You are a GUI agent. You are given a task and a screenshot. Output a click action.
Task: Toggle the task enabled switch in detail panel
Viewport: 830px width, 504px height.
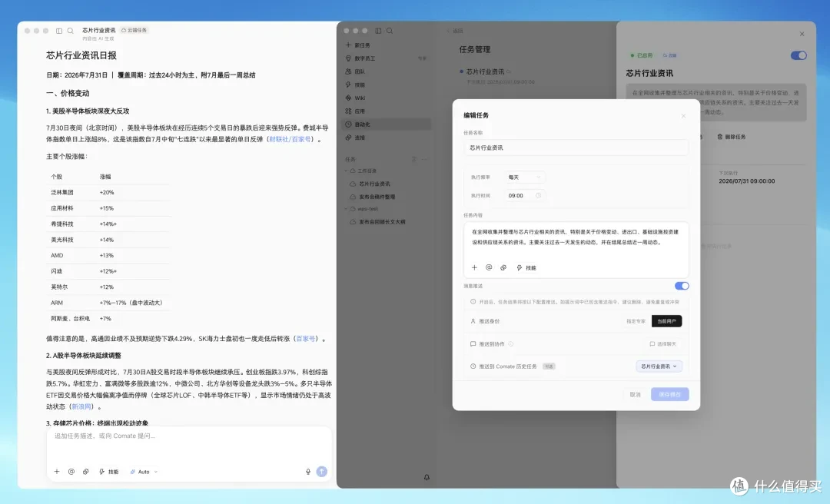(x=798, y=55)
